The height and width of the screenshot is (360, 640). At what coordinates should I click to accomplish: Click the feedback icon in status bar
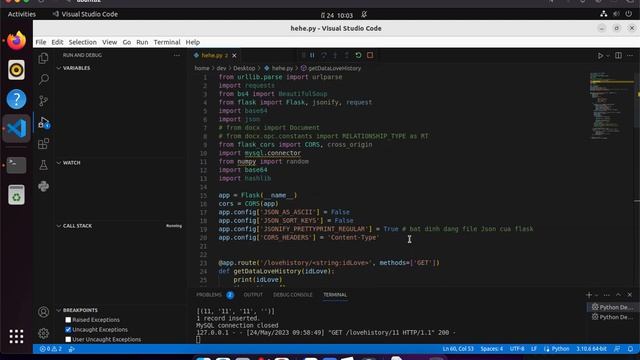click(617, 349)
